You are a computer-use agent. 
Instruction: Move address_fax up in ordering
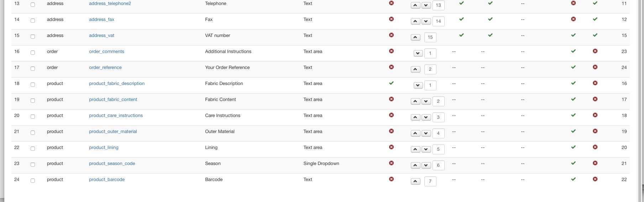(415, 21)
